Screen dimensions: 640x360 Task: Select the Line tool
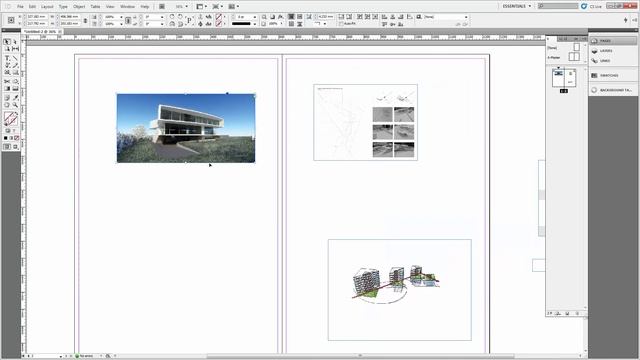click(15, 58)
